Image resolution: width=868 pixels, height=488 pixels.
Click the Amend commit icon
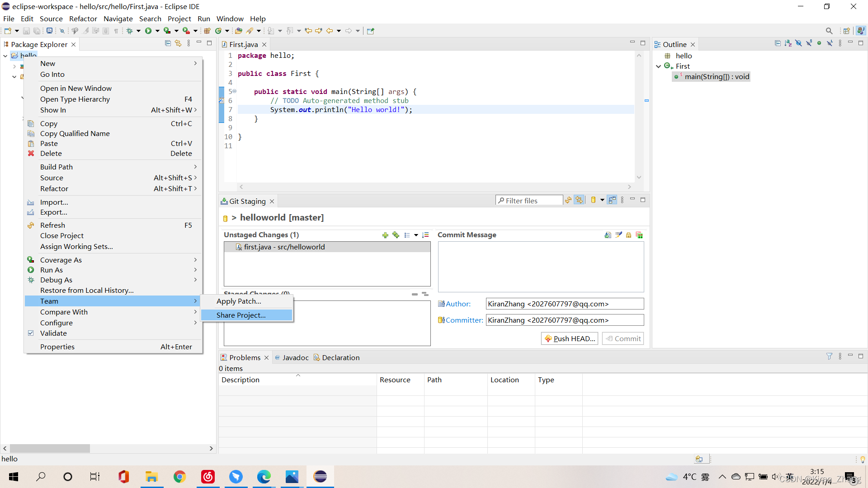(608, 235)
